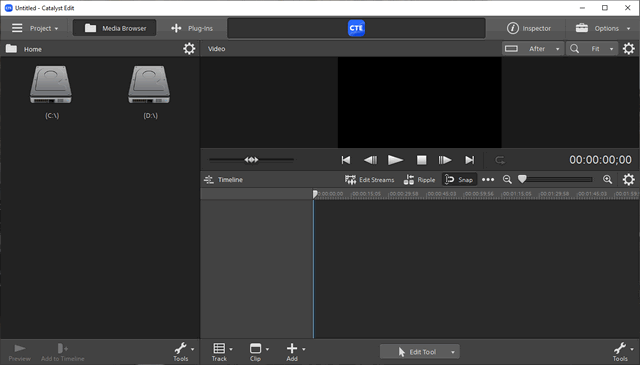Click the playhead marker on the ruler
The height and width of the screenshot is (365, 640).
[x=315, y=194]
